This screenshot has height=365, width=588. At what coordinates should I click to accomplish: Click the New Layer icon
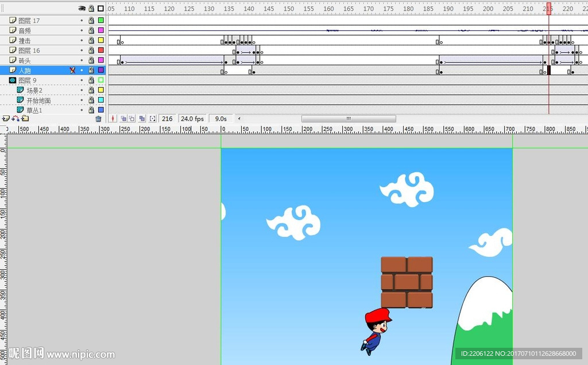point(6,118)
